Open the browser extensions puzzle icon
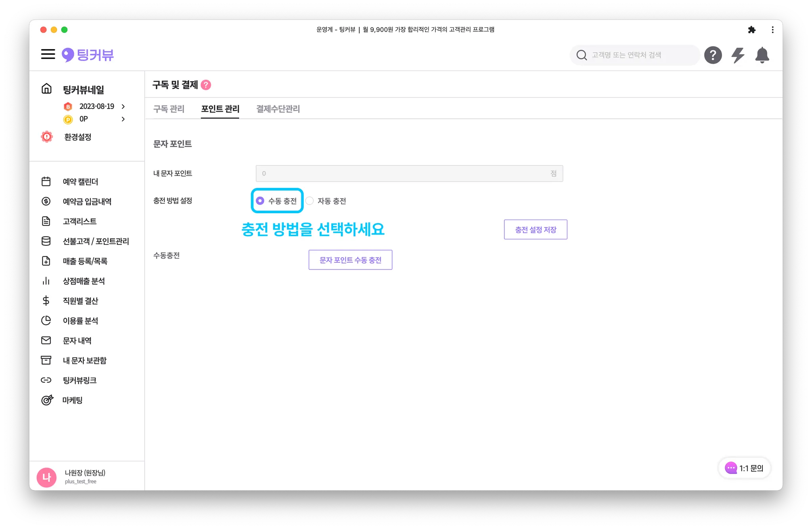812x529 pixels. click(x=752, y=30)
